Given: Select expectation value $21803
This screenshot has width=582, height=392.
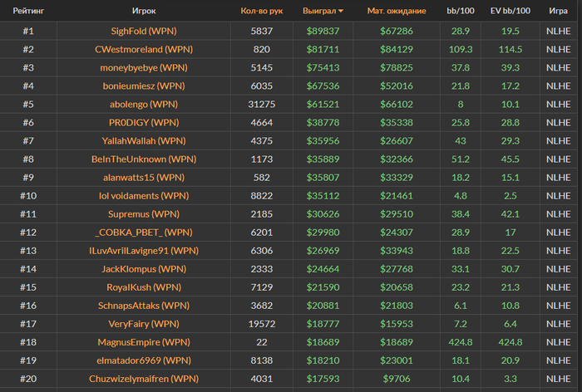Looking at the screenshot, I should pyautogui.click(x=397, y=306).
